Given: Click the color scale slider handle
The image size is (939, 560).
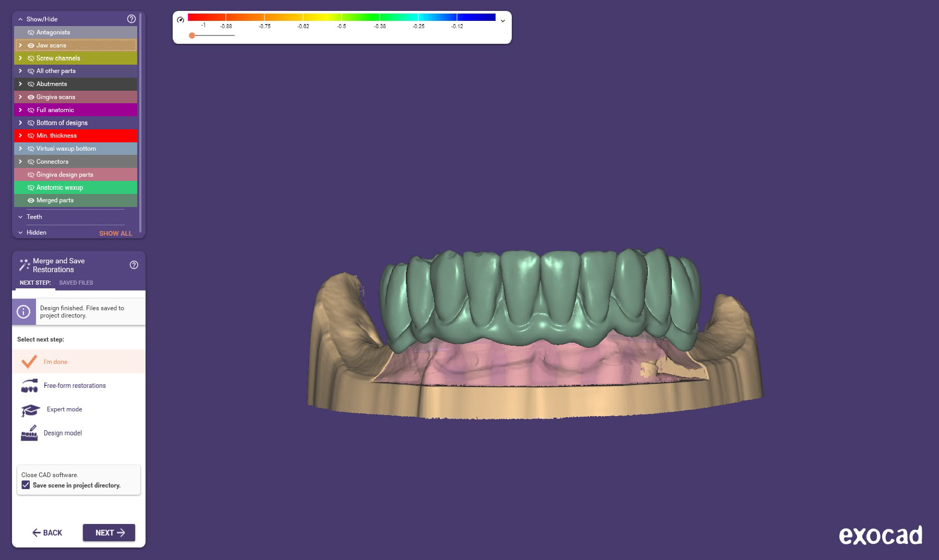Looking at the screenshot, I should [x=192, y=35].
